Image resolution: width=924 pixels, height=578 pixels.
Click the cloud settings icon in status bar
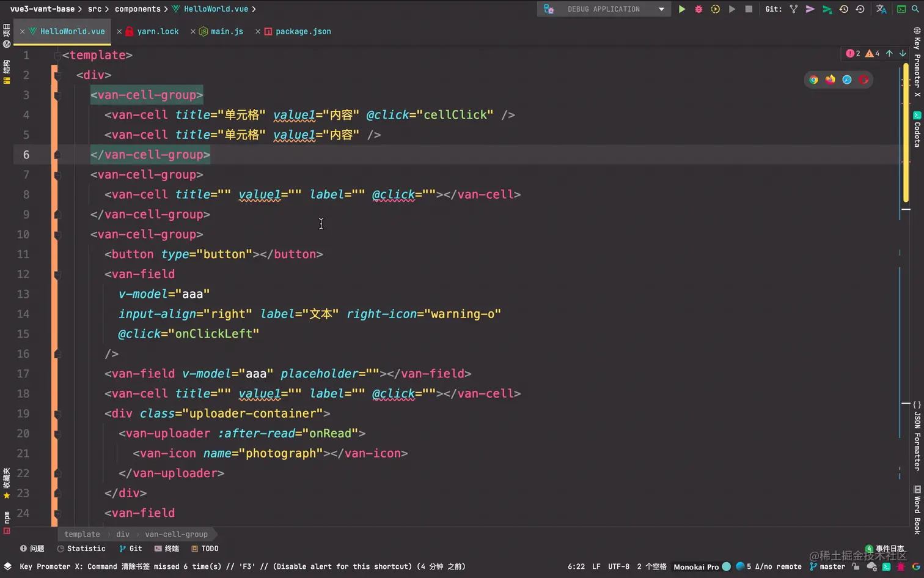click(872, 566)
